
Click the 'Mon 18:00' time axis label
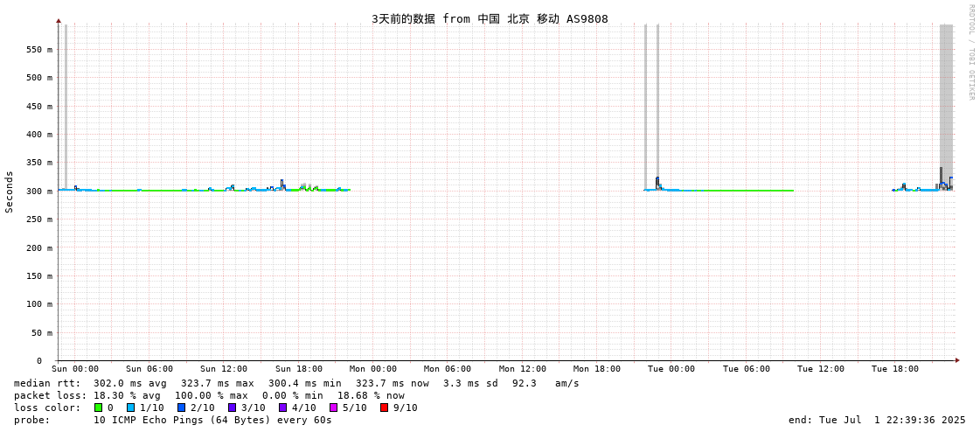pos(597,369)
